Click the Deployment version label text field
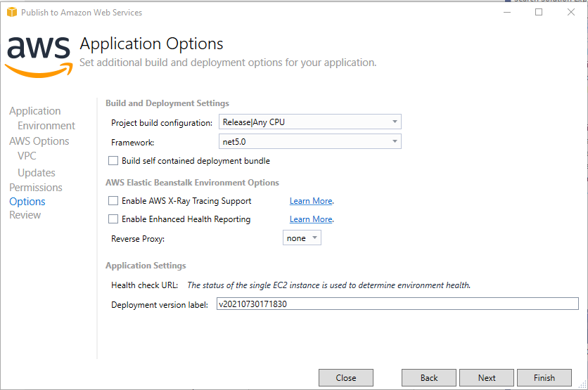This screenshot has height=390, width=588. tap(397, 304)
